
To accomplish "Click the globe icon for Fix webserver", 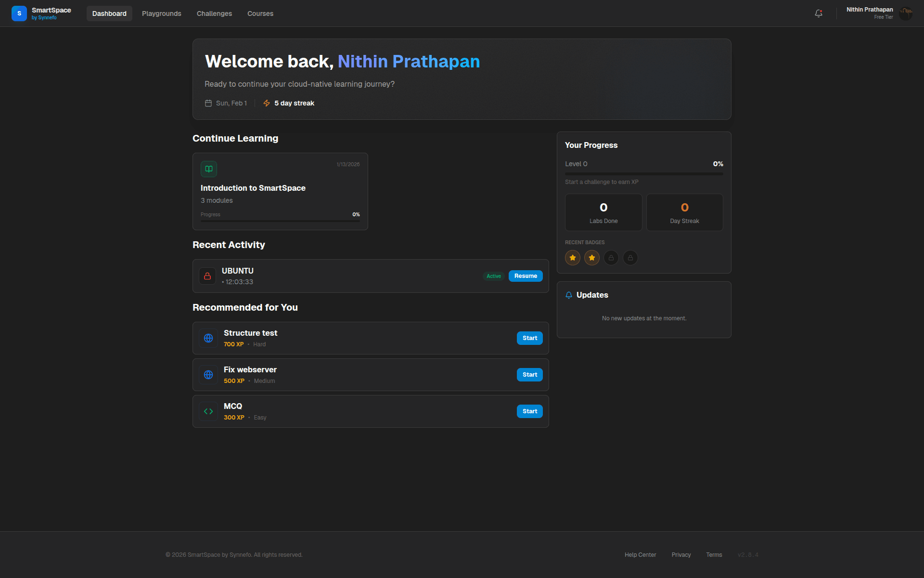I will coord(208,375).
